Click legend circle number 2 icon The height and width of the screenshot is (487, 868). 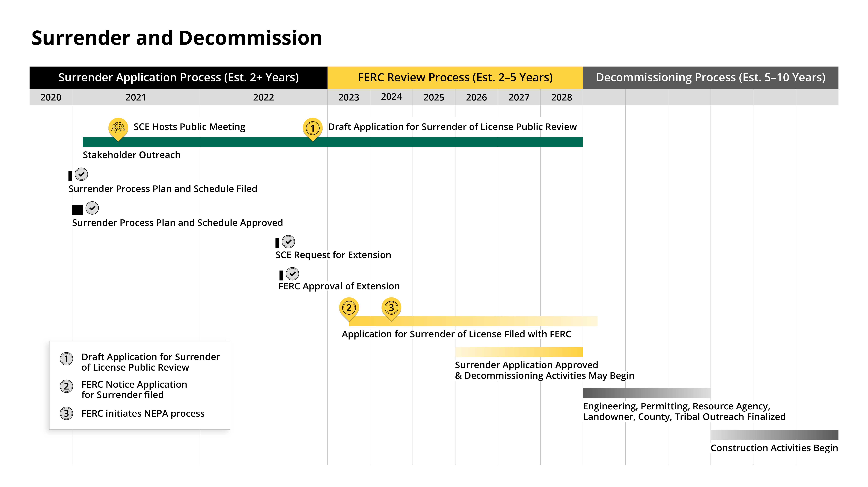point(66,386)
